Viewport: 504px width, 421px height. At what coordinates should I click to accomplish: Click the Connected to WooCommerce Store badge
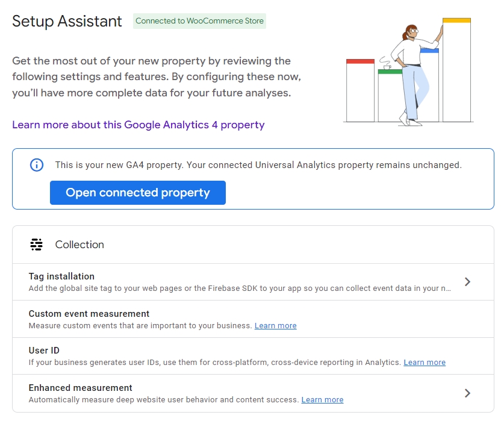(199, 21)
